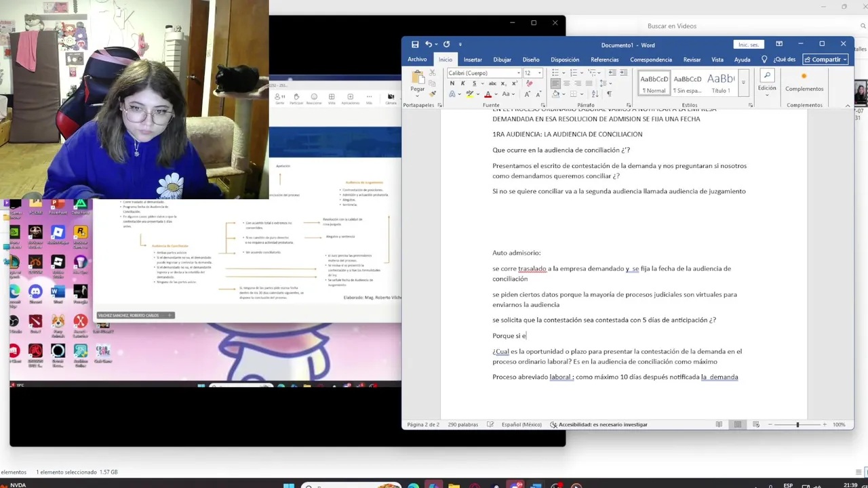The height and width of the screenshot is (488, 868).
Task: Switch to the Diseño tab
Action: [x=531, y=60]
